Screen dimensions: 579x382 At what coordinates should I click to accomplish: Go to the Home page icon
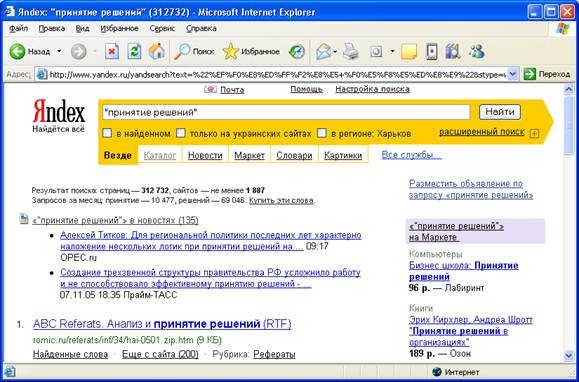click(157, 52)
